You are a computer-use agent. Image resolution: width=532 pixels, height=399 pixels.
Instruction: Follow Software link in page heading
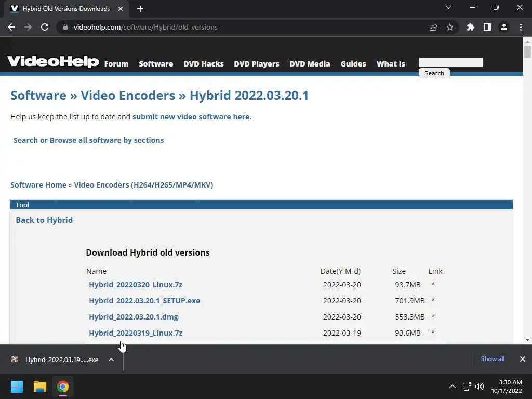pos(38,96)
